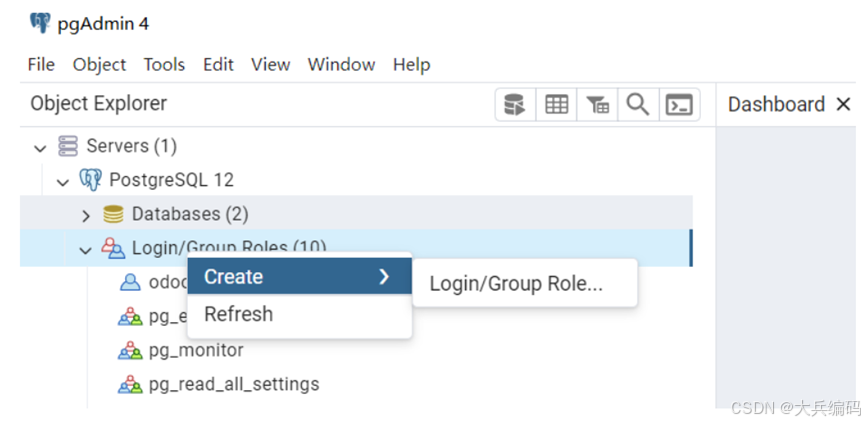865x423 pixels.
Task: Open the Query Tool toolbar icon
Action: click(515, 104)
